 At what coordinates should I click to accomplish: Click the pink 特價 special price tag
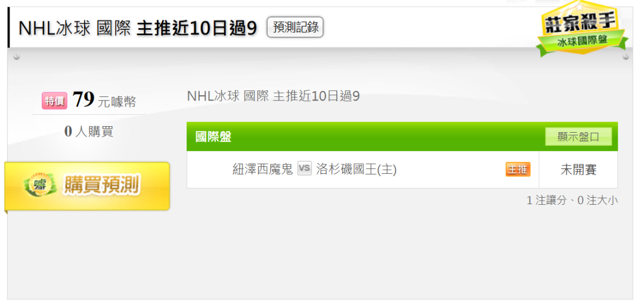(x=54, y=101)
